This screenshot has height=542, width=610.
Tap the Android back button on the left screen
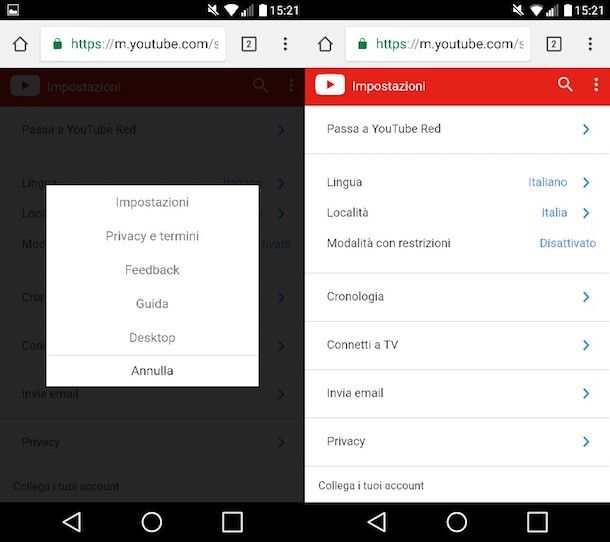[72, 522]
